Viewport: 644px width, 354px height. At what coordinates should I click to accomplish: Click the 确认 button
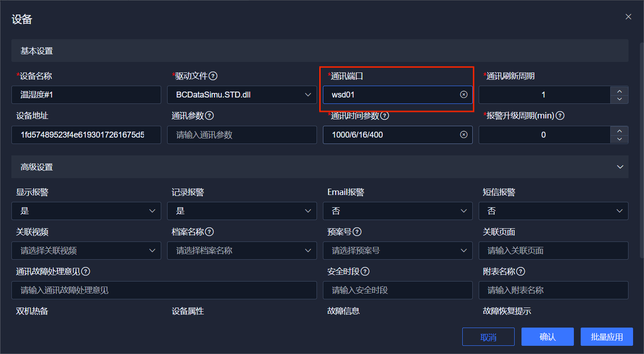point(547,337)
